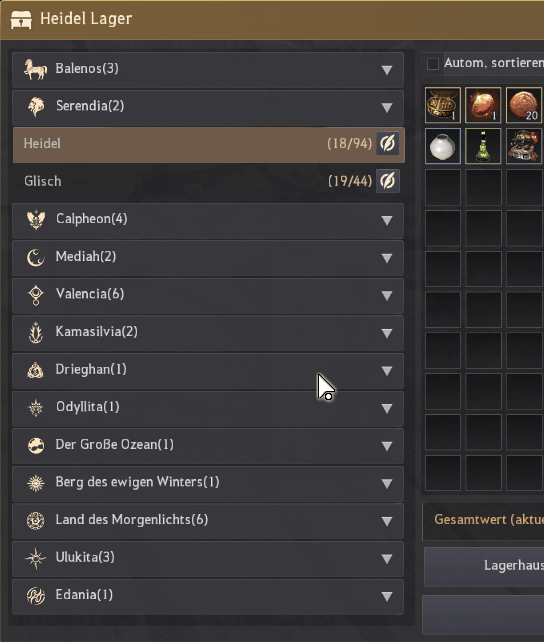
Task: Click the Serendia lion region icon
Action: pos(36,107)
